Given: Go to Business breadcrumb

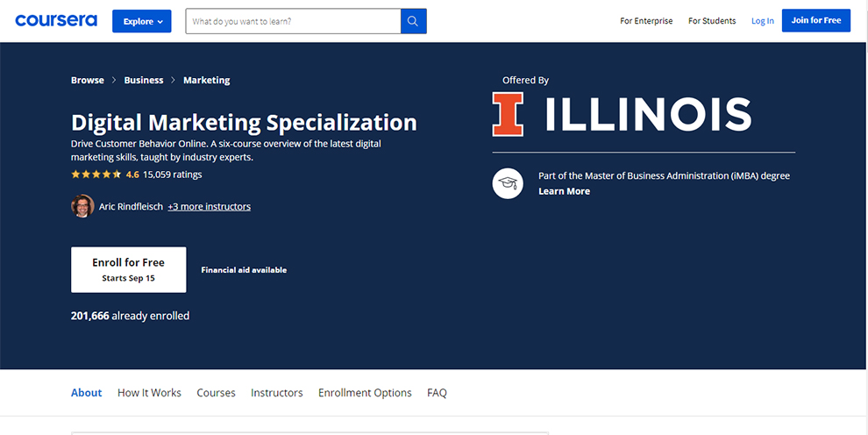Looking at the screenshot, I should [x=144, y=81].
